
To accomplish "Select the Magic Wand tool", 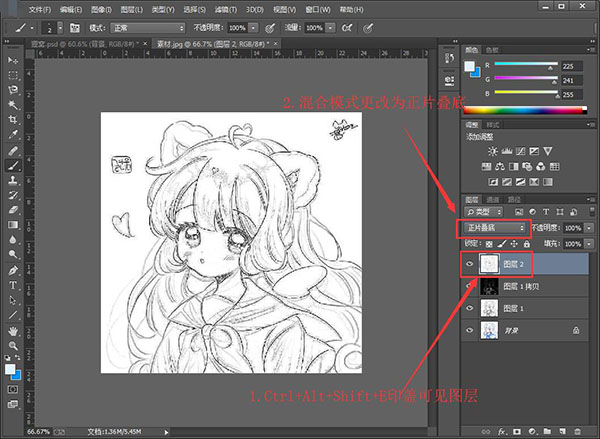I will click(x=13, y=105).
